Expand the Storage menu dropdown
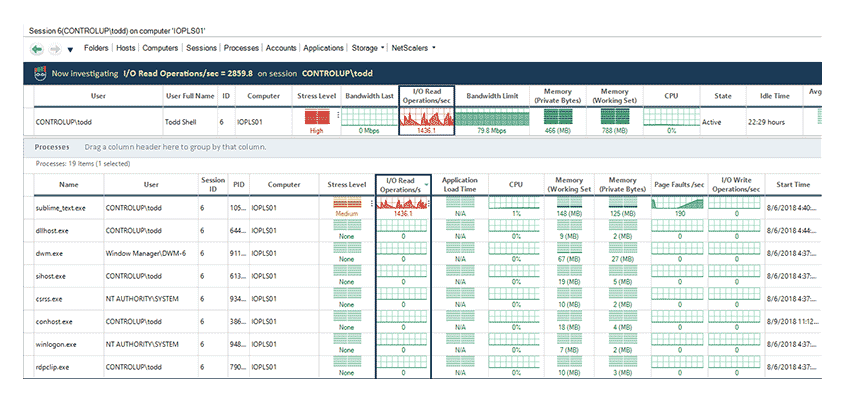The height and width of the screenshot is (399, 845). point(383,47)
